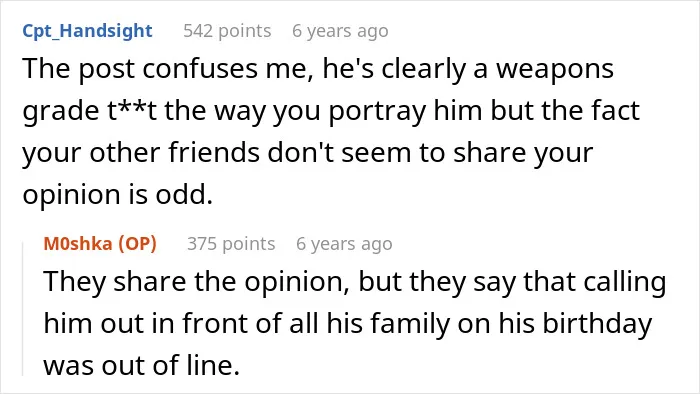
Task: Click the word 'portray' in the top comment
Action: [x=377, y=112]
